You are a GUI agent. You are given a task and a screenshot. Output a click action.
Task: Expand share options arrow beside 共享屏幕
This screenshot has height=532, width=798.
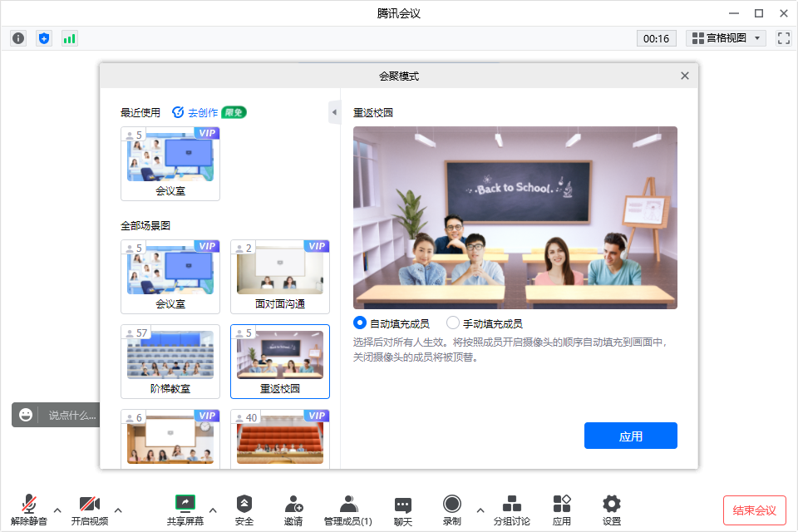click(x=214, y=510)
